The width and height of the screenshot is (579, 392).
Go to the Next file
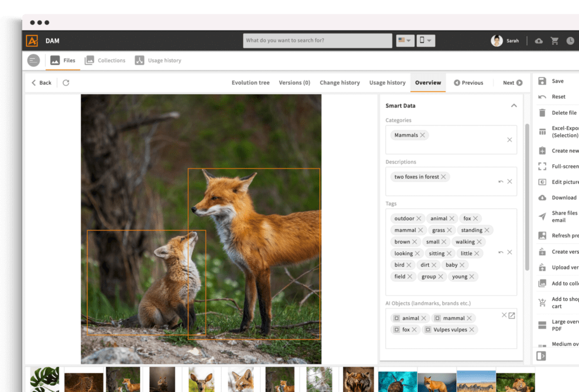(x=512, y=82)
